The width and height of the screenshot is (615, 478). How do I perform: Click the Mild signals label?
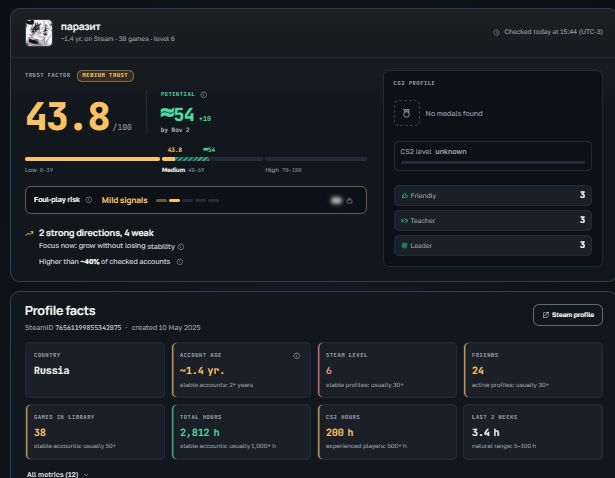click(x=125, y=200)
